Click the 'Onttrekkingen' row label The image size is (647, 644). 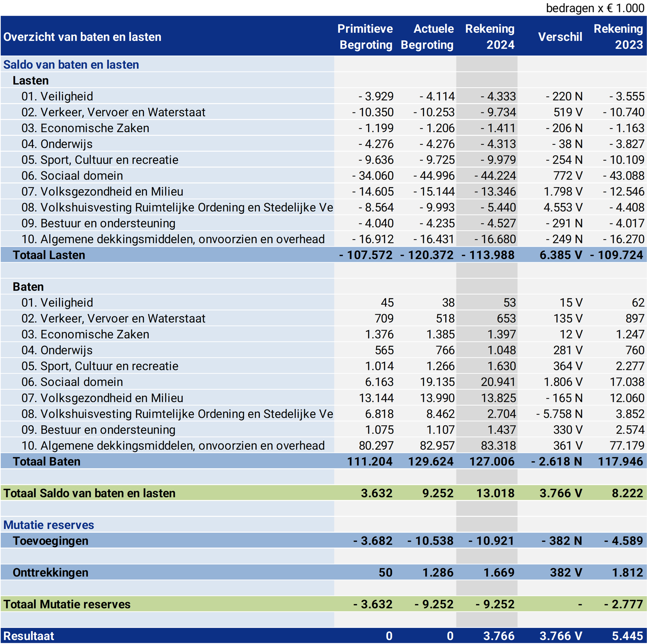click(x=50, y=573)
